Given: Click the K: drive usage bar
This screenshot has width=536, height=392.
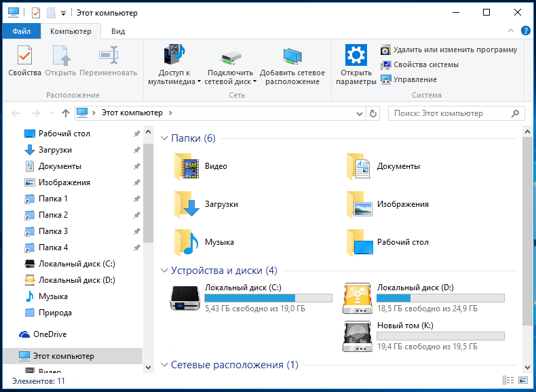Looking at the screenshot, I should click(x=440, y=336).
